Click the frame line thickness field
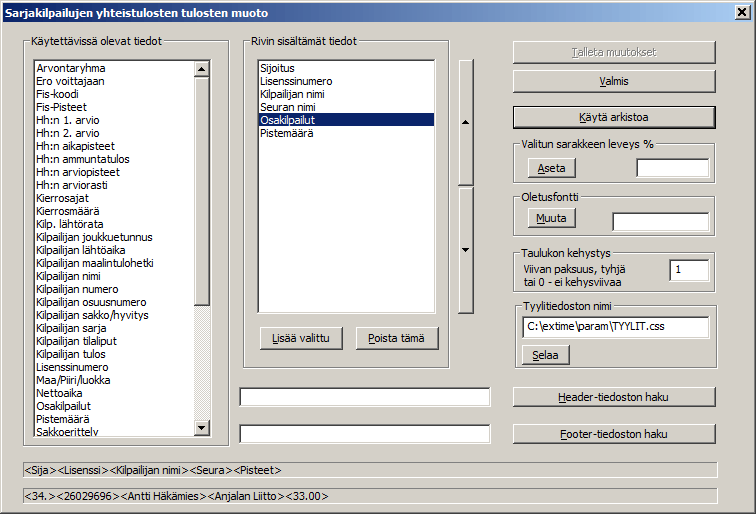This screenshot has width=756, height=514. coord(689,270)
